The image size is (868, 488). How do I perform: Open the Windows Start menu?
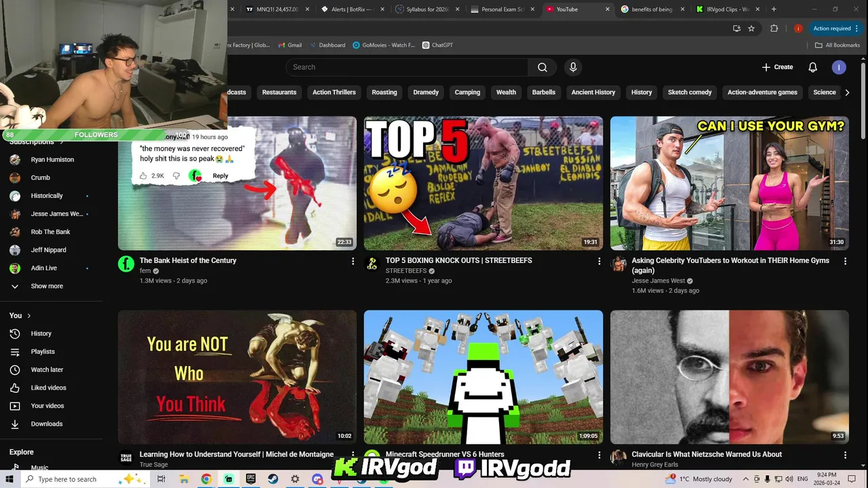point(10,479)
